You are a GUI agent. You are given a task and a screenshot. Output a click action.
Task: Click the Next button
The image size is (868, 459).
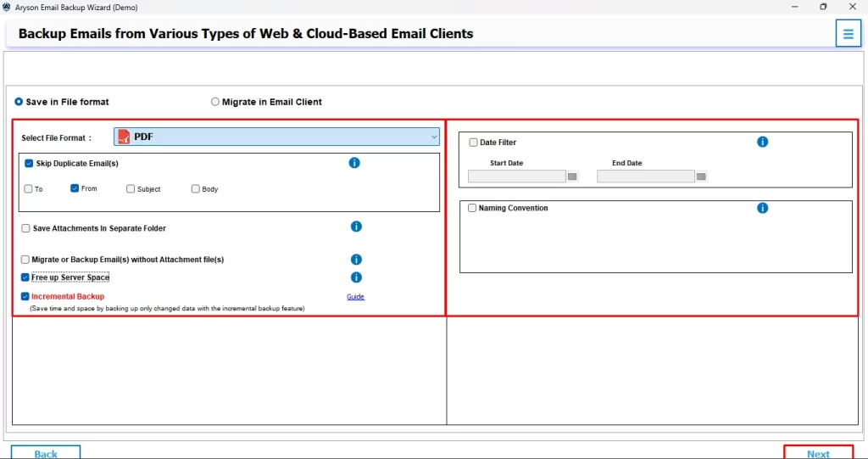pyautogui.click(x=818, y=452)
